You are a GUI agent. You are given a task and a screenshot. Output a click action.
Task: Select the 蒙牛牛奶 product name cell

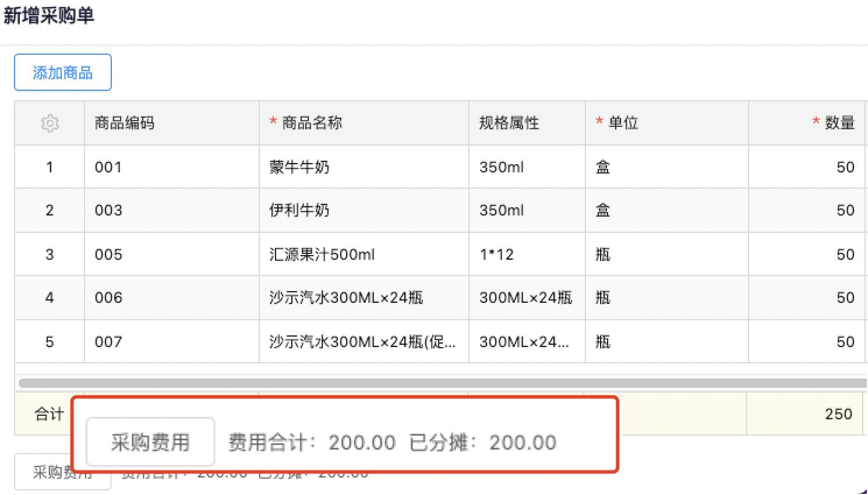click(x=299, y=167)
